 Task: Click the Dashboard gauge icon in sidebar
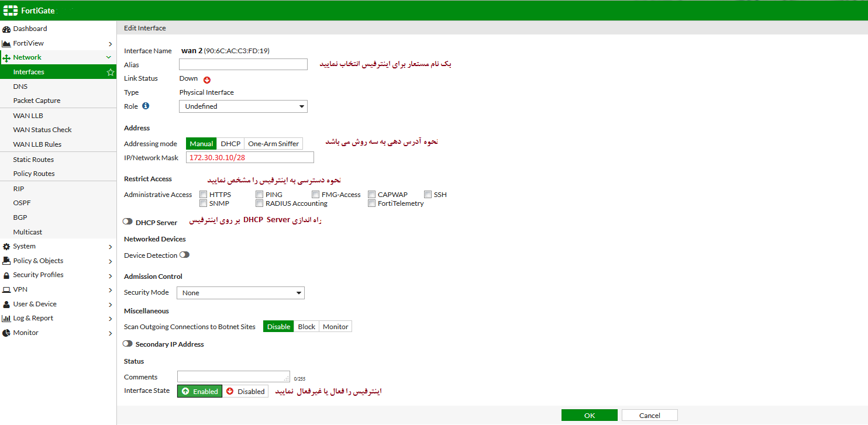pos(6,29)
